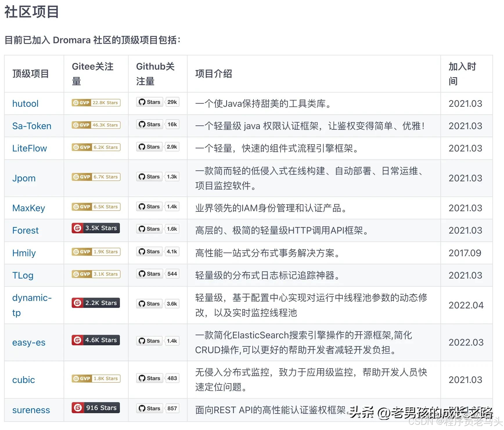
Task: Open the Hmily project link
Action: pos(24,253)
